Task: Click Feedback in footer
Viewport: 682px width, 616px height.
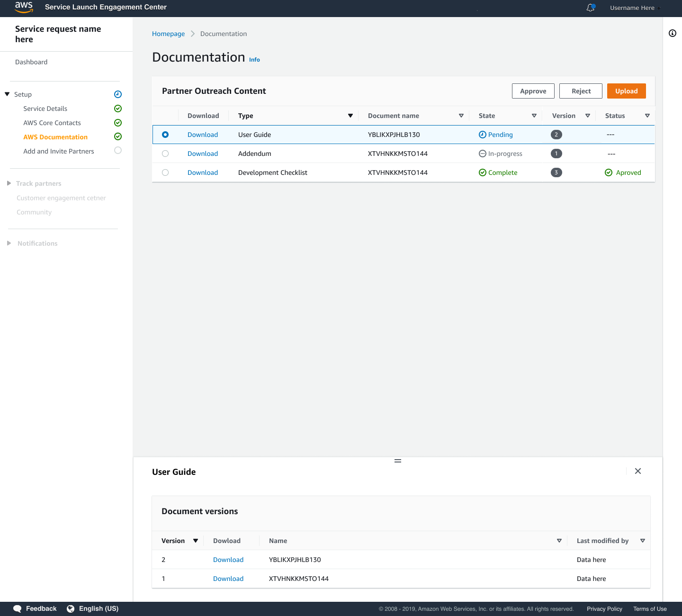Action: pyautogui.click(x=41, y=609)
